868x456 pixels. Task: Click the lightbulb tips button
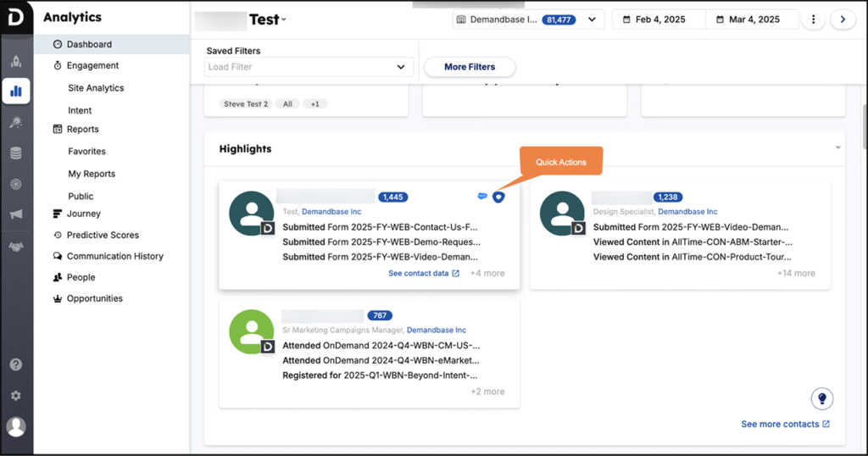pos(822,398)
